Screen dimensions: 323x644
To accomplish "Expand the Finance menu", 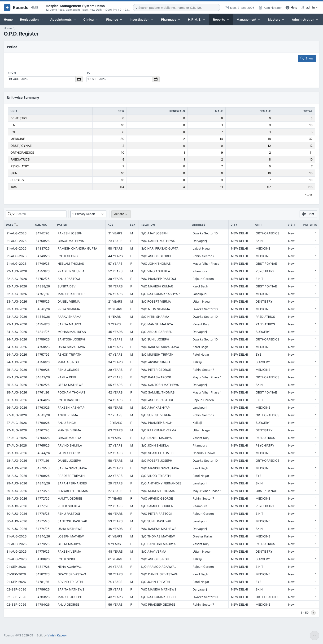I will (x=114, y=19).
